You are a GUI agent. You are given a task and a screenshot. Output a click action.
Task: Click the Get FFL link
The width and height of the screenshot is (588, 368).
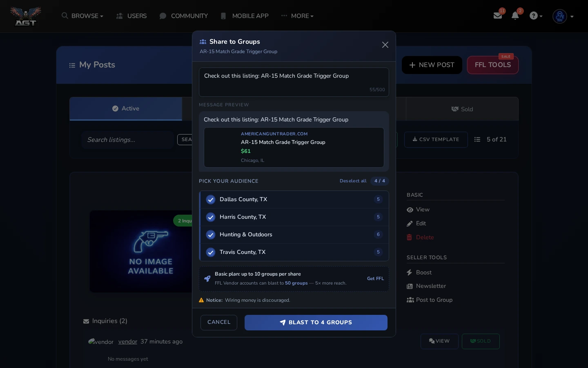375,278
